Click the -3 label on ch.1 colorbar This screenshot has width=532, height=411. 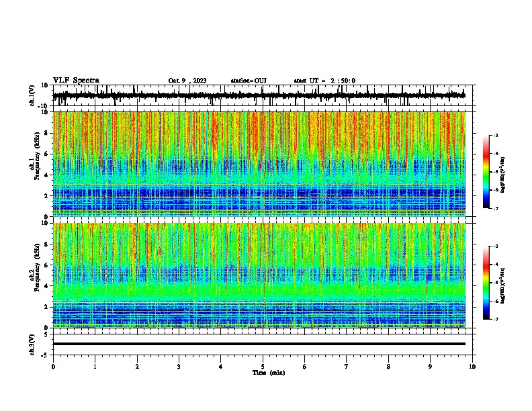[x=496, y=135]
